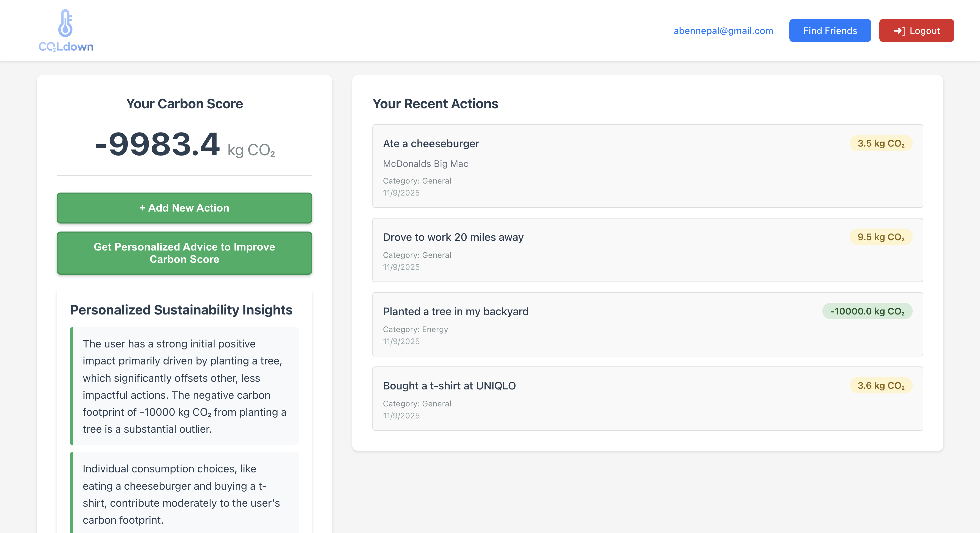This screenshot has height=533, width=980.
Task: Click the Personalized Sustainability Insights heading
Action: [181, 310]
